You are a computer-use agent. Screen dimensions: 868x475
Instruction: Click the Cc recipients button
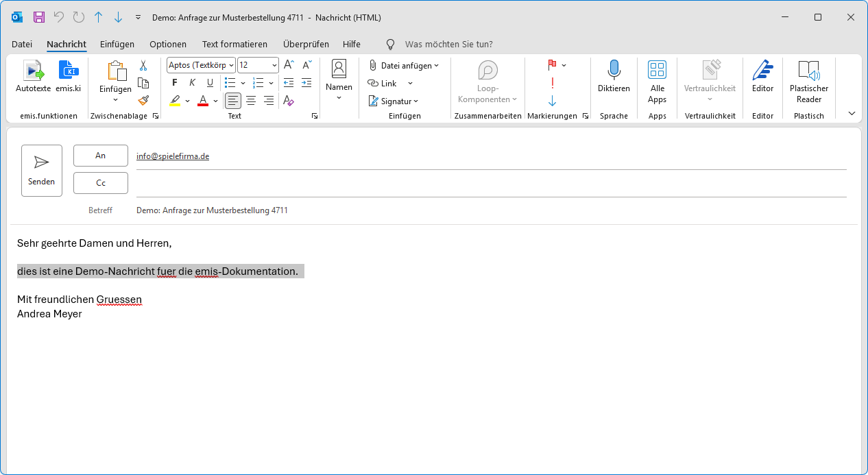[101, 183]
